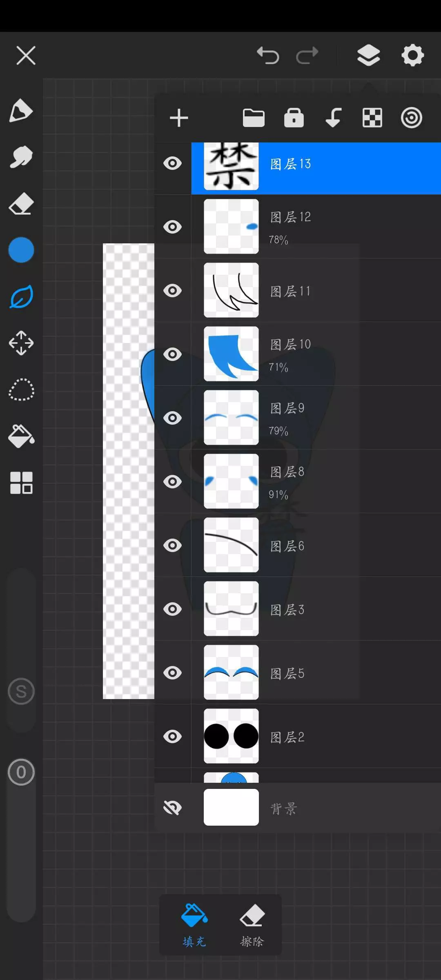441x980 pixels.
Task: Hide layer 图层12 with eye icon
Action: (172, 227)
